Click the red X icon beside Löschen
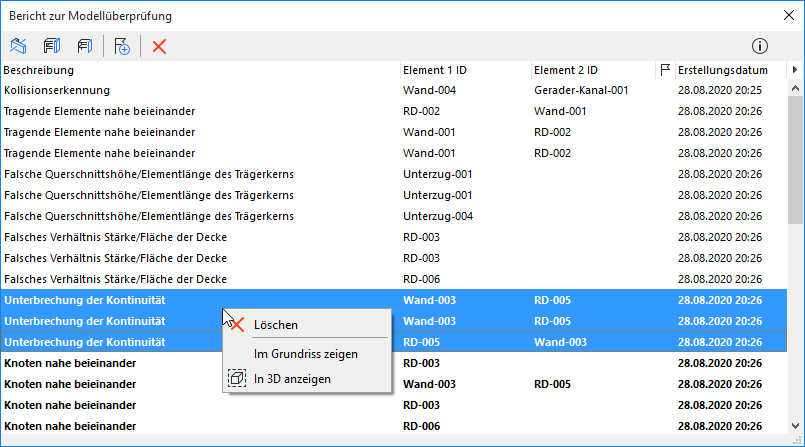The height and width of the screenshot is (447, 805). [237, 325]
